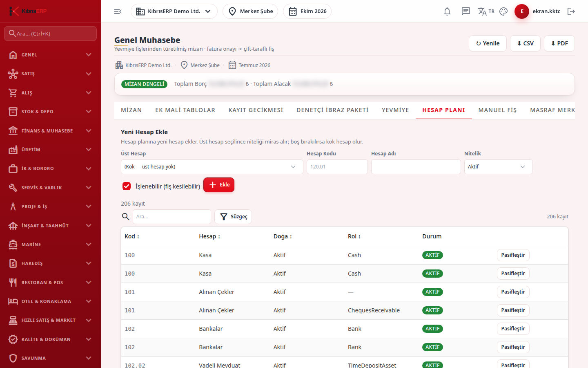Switch to the Mizan tab

131,110
